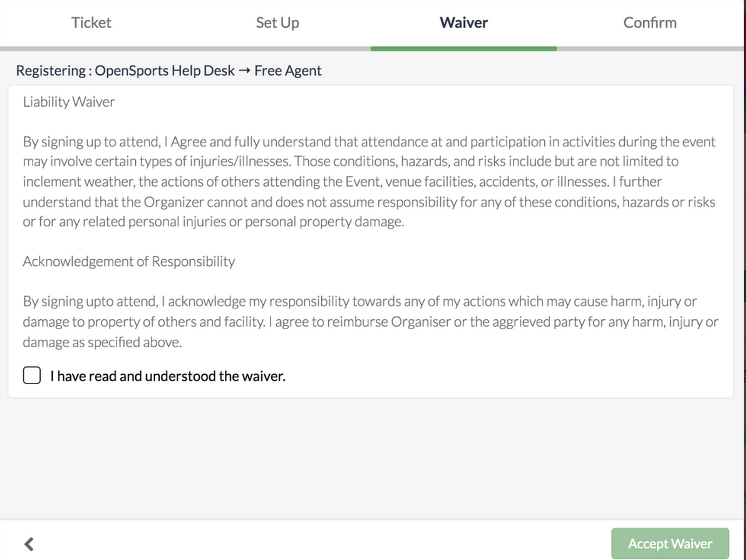
Task: Jump to the Confirm tab
Action: click(x=650, y=23)
